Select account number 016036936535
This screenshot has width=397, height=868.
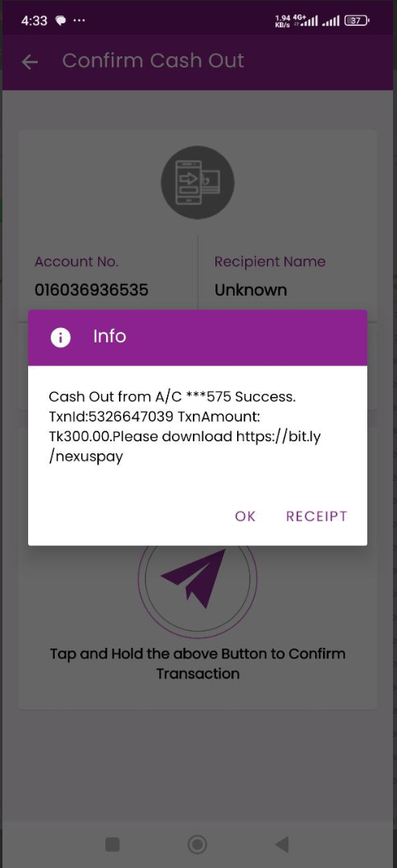[92, 289]
